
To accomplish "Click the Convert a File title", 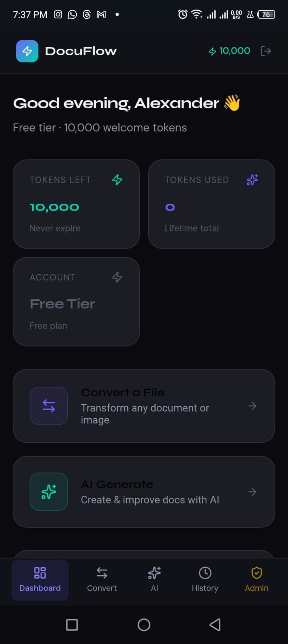I will [x=123, y=393].
